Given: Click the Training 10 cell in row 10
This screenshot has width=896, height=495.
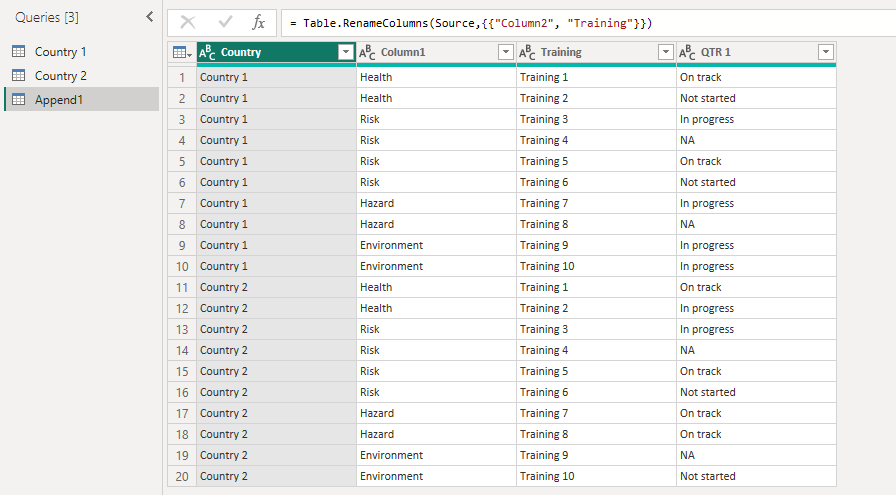Looking at the screenshot, I should [596, 266].
